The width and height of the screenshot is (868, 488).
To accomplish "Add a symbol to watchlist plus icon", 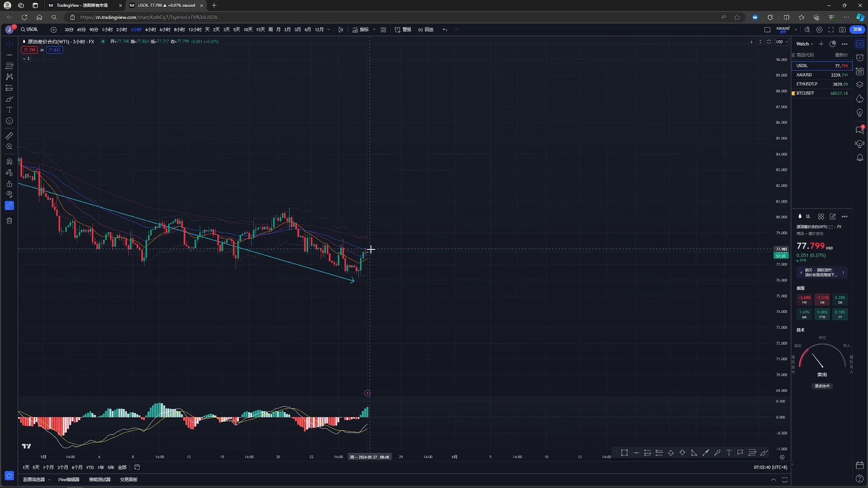I will coord(821,44).
